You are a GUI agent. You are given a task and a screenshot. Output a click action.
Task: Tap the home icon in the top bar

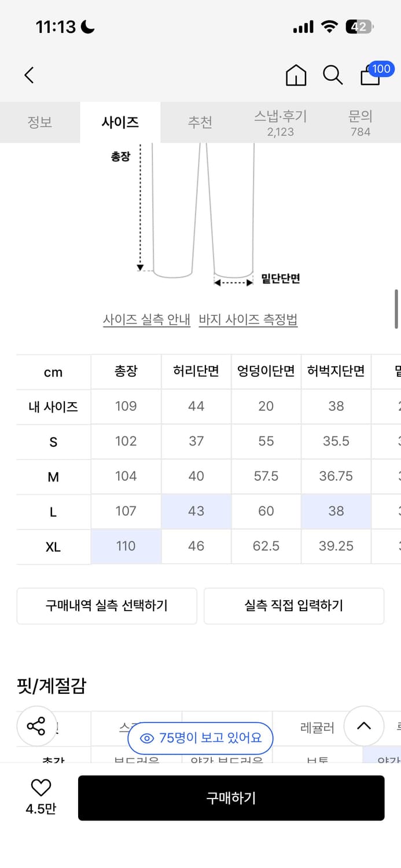pyautogui.click(x=296, y=75)
